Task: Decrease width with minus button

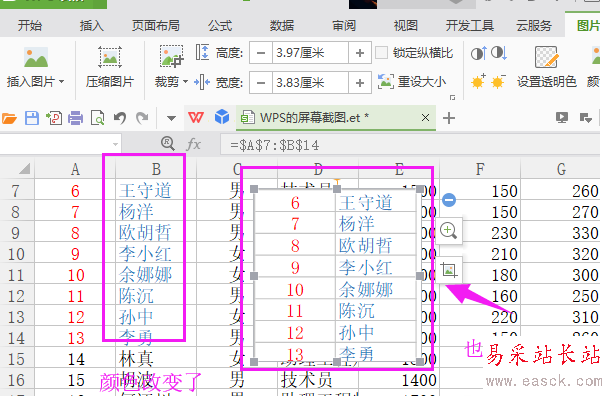Action: [x=261, y=83]
